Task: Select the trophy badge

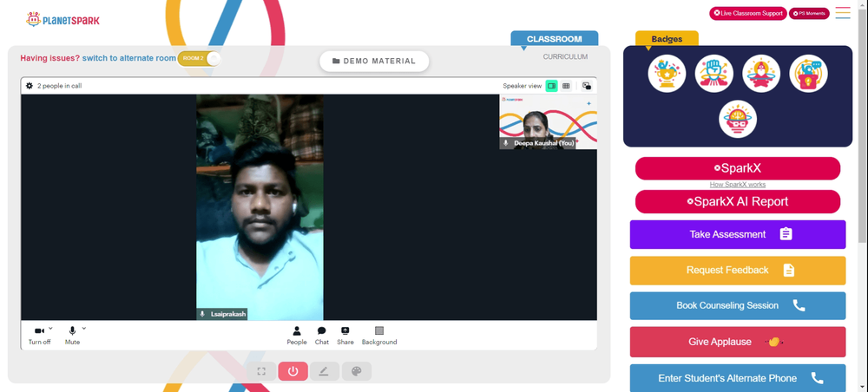Action: click(667, 74)
